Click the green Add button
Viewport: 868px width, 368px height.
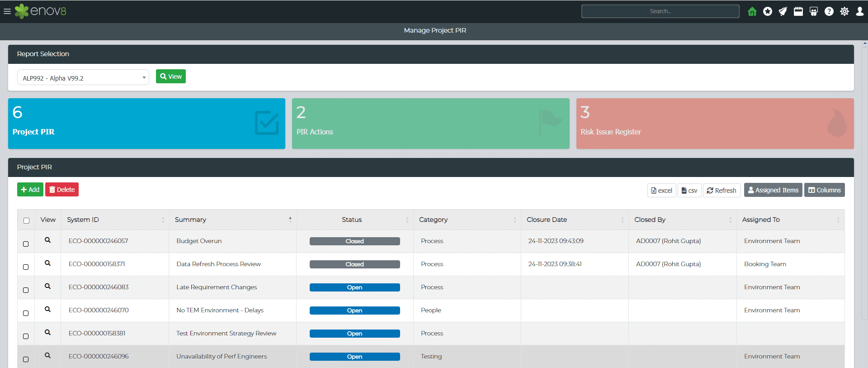click(30, 190)
